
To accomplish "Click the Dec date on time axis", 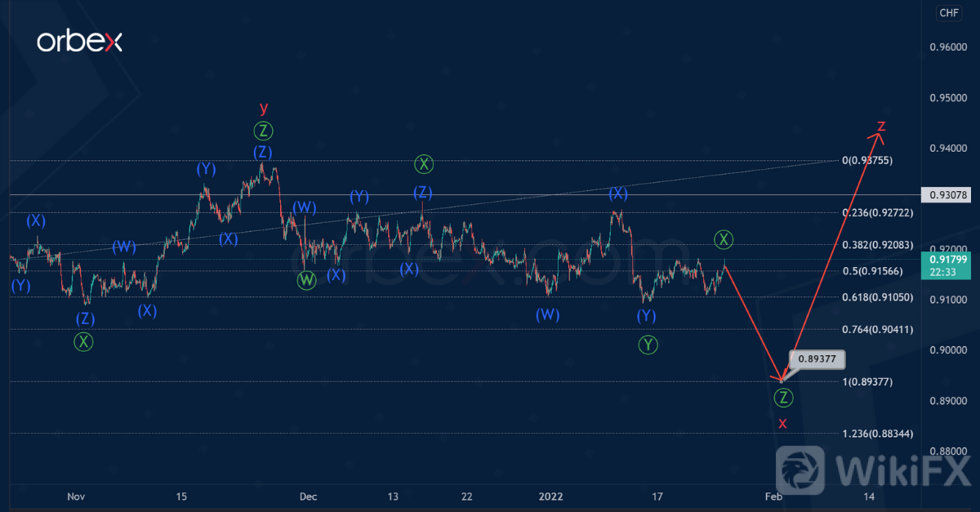I will [308, 496].
